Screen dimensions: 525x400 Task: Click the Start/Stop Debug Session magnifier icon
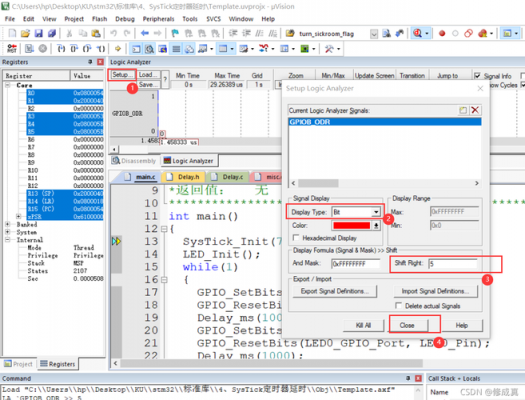point(417,33)
